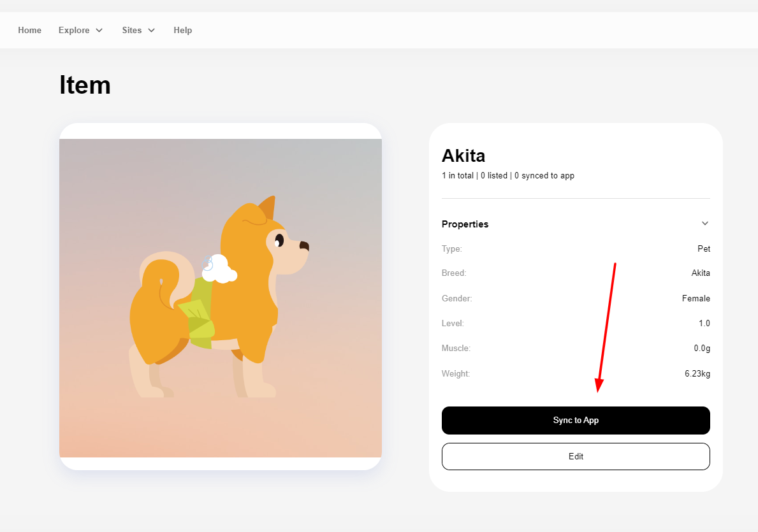Screen dimensions: 758x532
Task: Click the Edit button
Action: (576, 456)
